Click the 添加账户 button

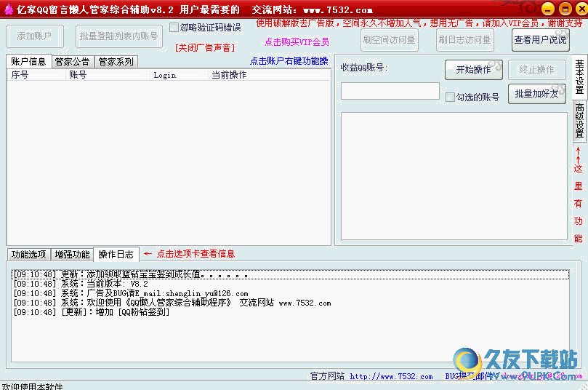pos(34,36)
